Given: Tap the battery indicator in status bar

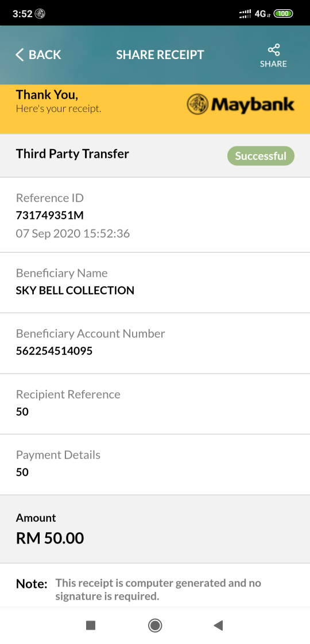Looking at the screenshot, I should click(x=283, y=14).
